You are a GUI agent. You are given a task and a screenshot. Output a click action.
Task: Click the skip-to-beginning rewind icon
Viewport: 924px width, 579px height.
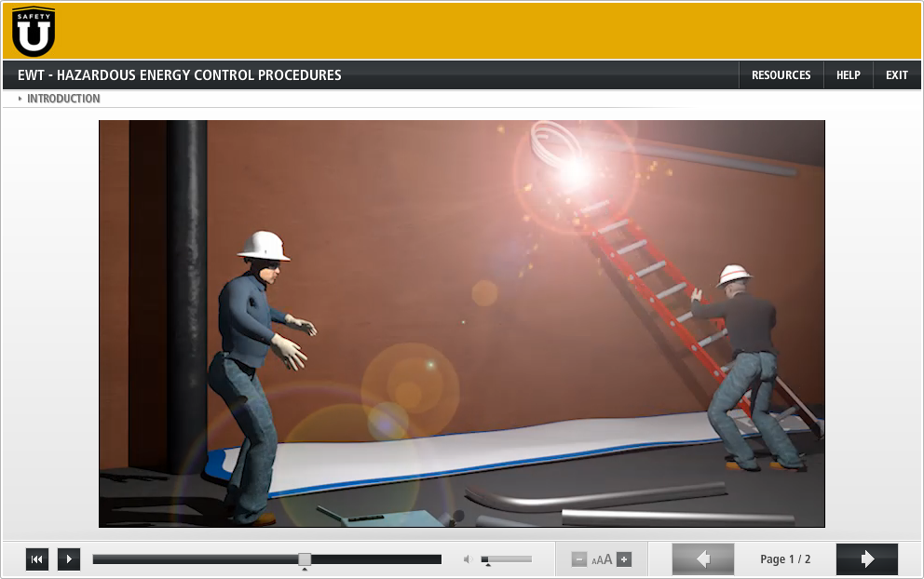click(x=36, y=559)
